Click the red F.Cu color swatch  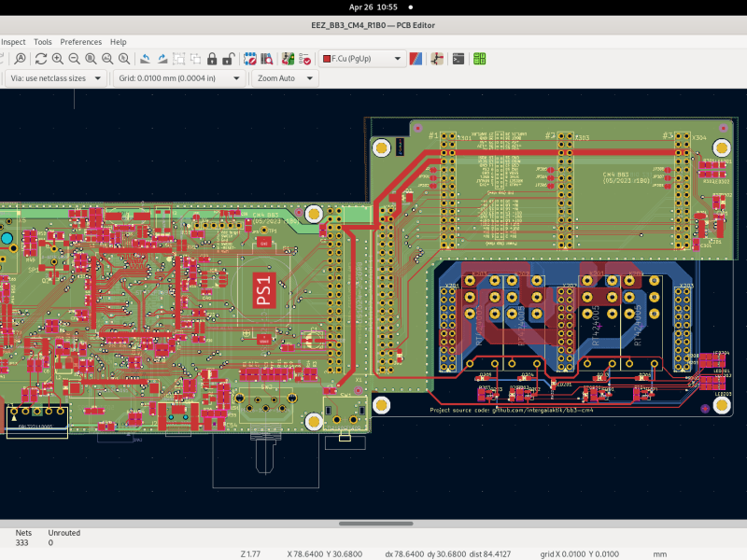click(326, 59)
